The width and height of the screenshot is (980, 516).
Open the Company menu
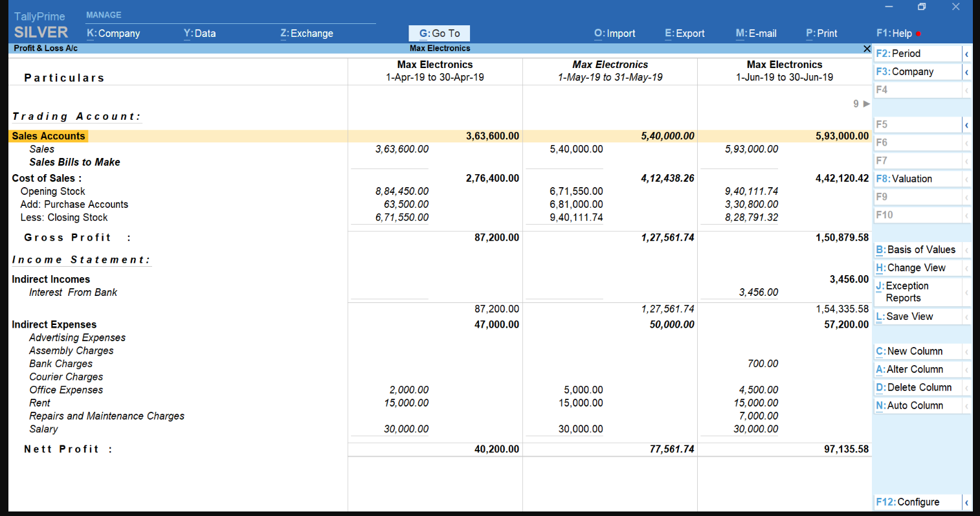tap(113, 34)
